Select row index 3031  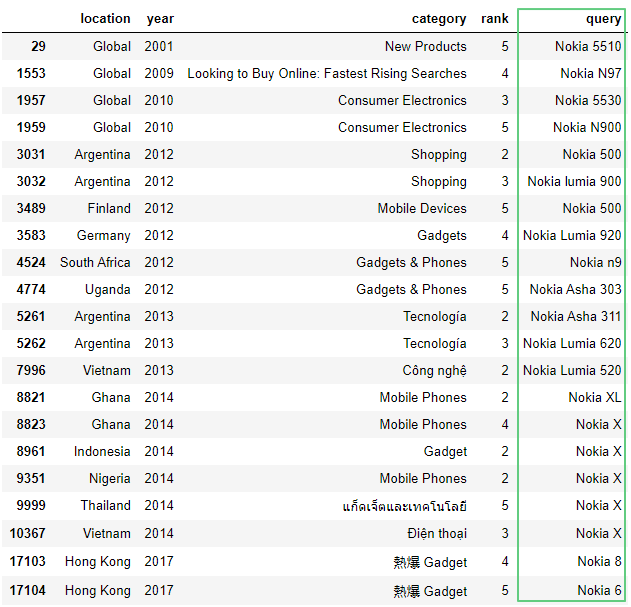(31, 154)
